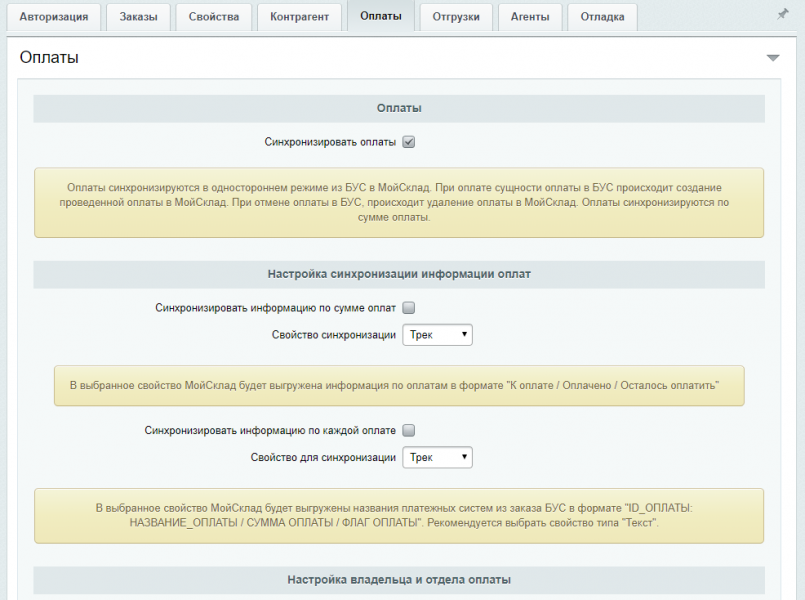The width and height of the screenshot is (805, 600).
Task: Pin the settings tab panel
Action: coord(782,14)
